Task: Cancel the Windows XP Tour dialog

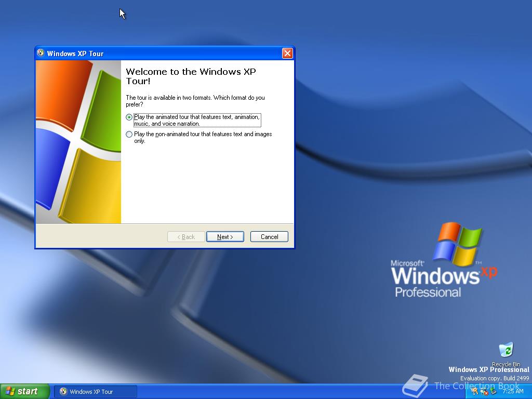Action: coord(270,237)
